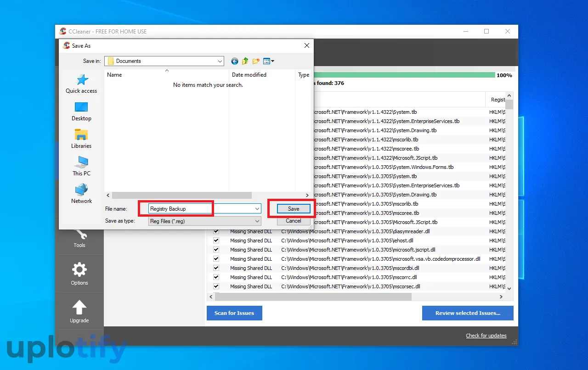Click Missing Shared DLL in the mscorsec.dll row

point(251,286)
